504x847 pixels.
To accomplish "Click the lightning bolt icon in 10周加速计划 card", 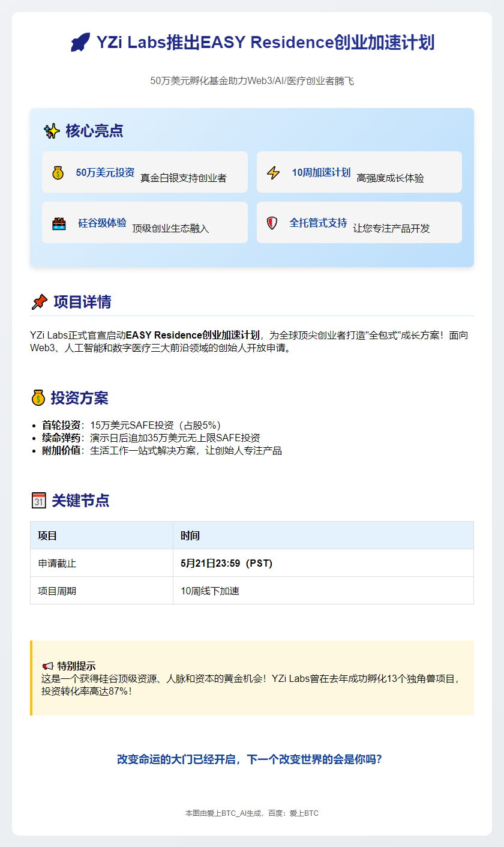I will point(273,173).
